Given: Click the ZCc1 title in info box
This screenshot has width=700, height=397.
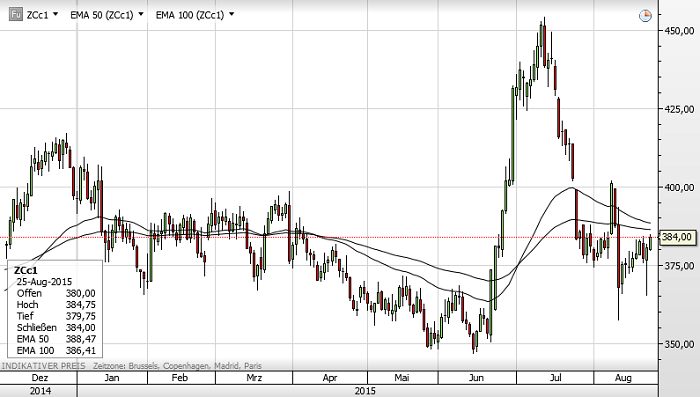Looking at the screenshot, I should click(26, 270).
